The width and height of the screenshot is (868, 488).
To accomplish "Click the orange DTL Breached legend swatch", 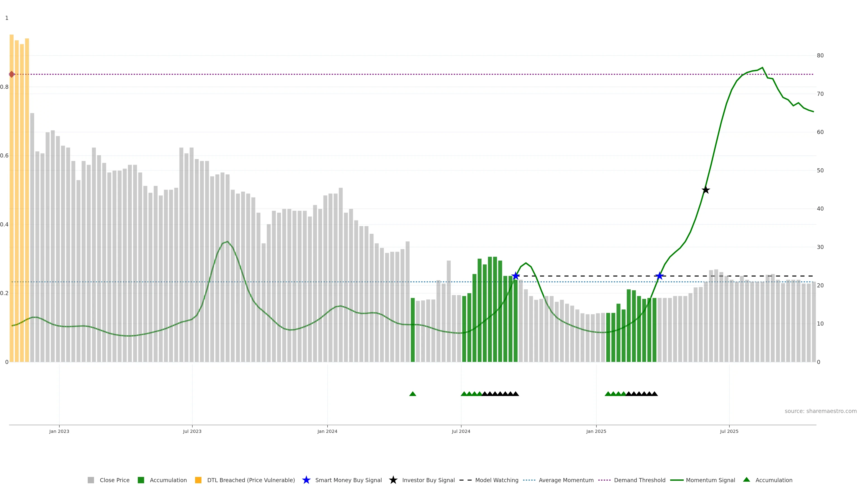I will [198, 480].
